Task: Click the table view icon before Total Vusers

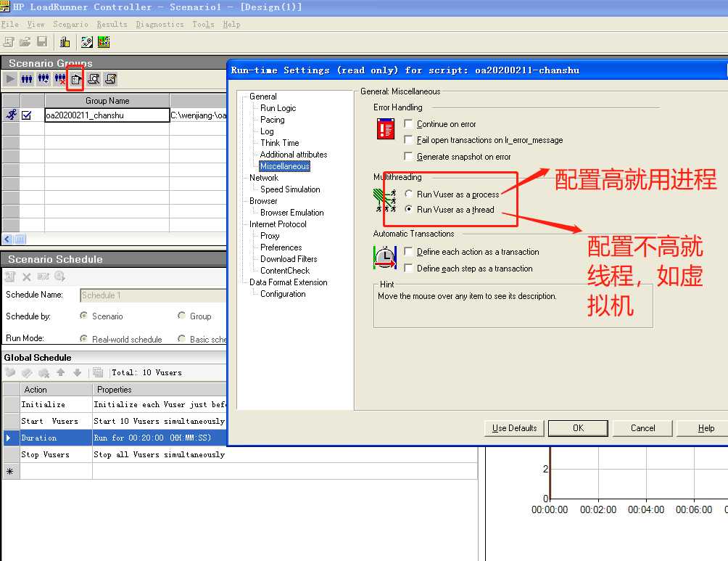Action: (x=97, y=372)
